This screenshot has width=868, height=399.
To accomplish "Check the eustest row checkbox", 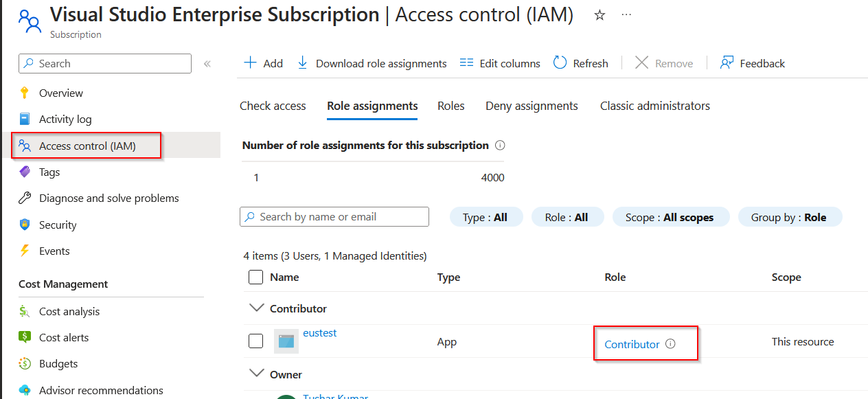I will click(x=255, y=341).
